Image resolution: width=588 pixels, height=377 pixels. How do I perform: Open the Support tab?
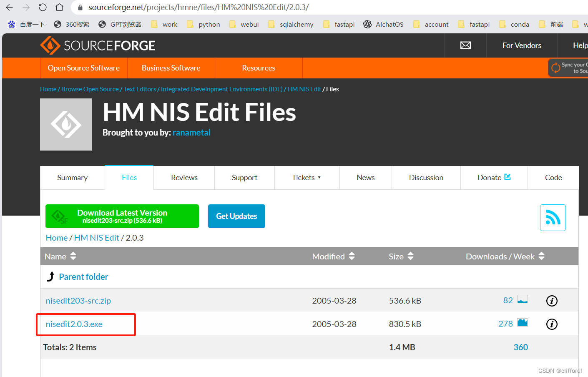point(244,178)
